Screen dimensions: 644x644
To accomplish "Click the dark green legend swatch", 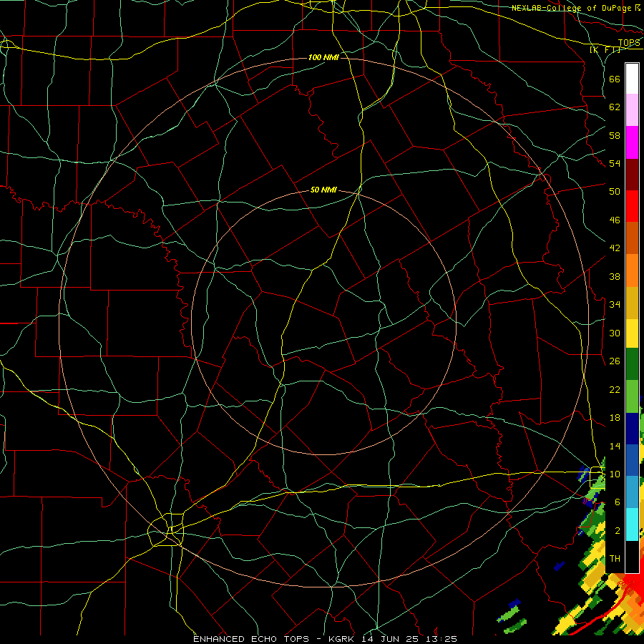I will pos(632,364).
